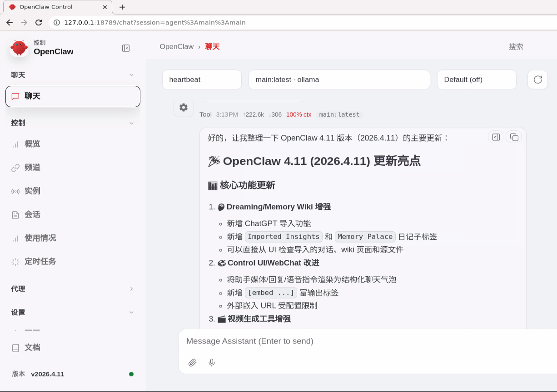Click the spinner icon beside 定时任务
Screen dimensions: 557x392
coord(15,262)
